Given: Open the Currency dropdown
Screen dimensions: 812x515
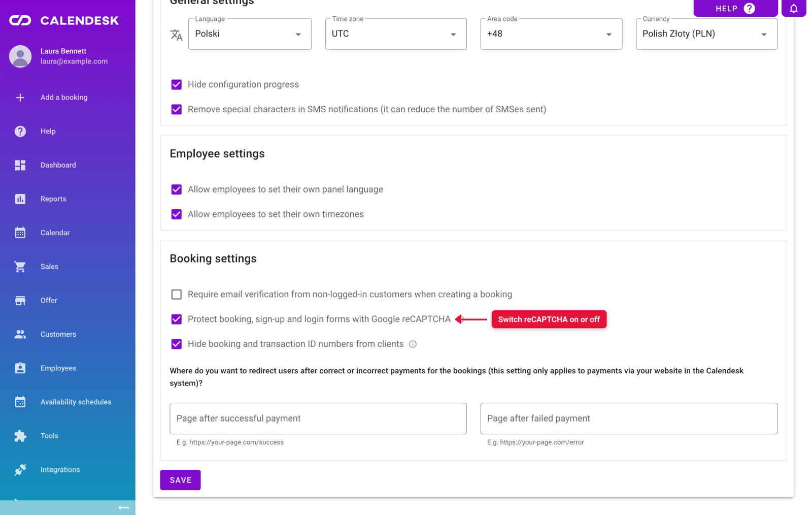Looking at the screenshot, I should pos(706,34).
